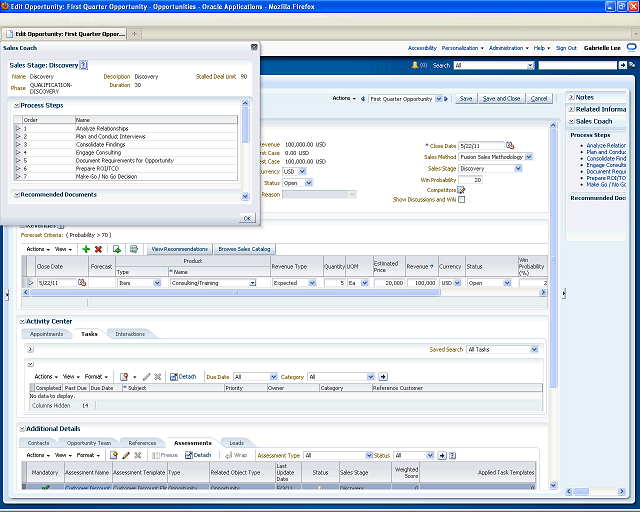The image size is (640, 512).
Task: Open the Sales Method dropdown
Action: [x=529, y=157]
